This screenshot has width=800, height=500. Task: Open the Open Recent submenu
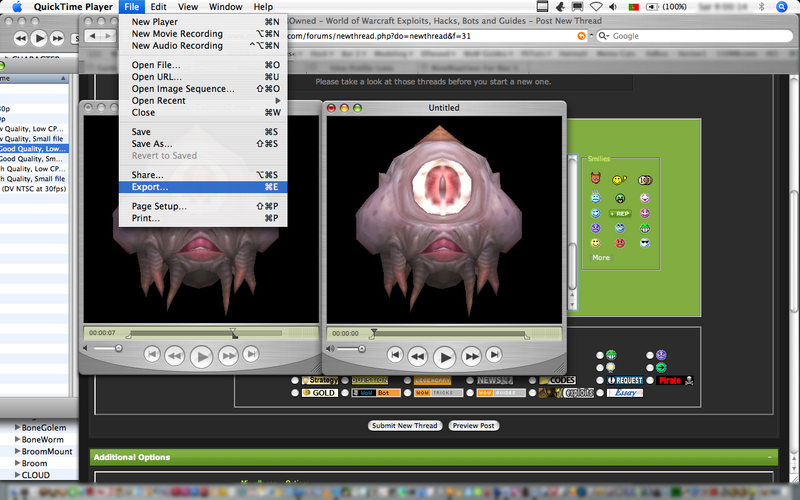click(x=203, y=101)
